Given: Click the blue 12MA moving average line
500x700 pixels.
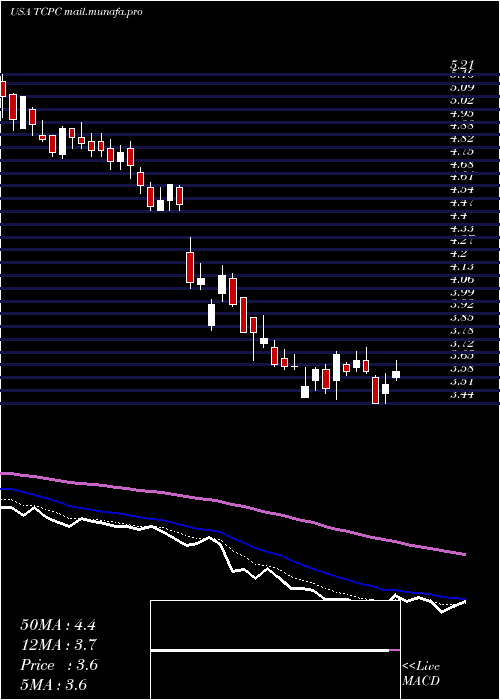Looking at the screenshot, I should click(x=232, y=537).
